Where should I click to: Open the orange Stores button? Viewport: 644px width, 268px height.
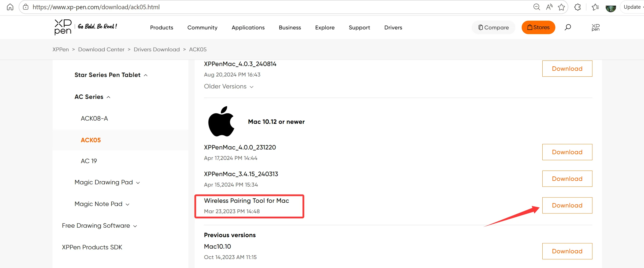[x=538, y=27]
